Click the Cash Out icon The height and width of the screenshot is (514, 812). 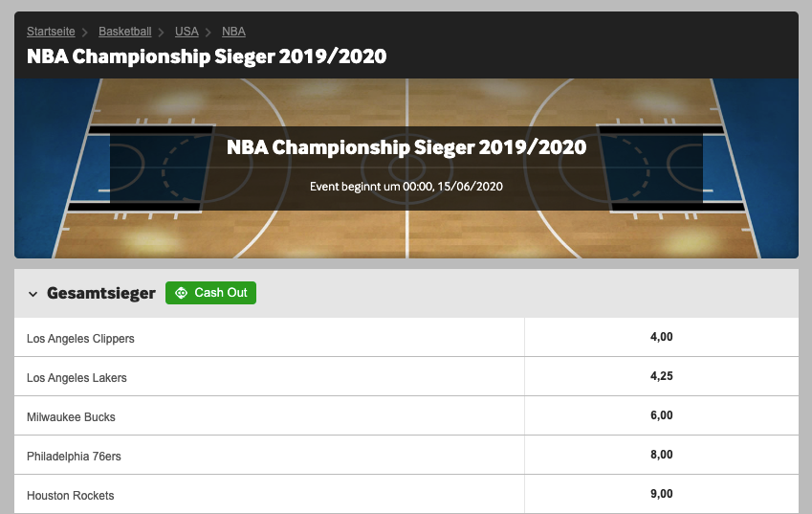(182, 293)
